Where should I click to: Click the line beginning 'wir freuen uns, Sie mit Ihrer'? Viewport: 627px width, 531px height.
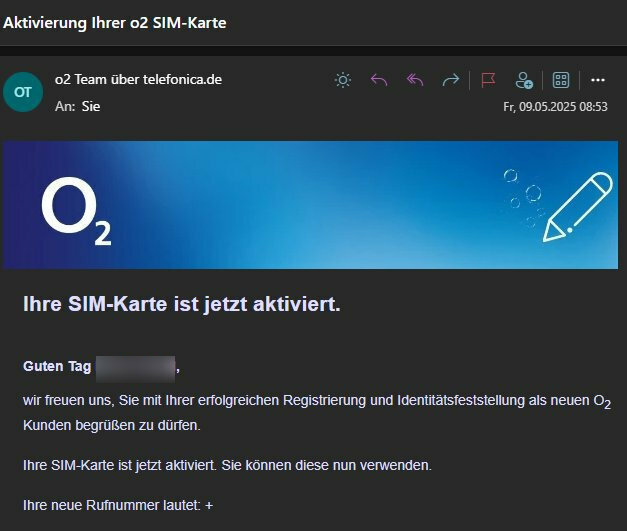[x=317, y=401]
